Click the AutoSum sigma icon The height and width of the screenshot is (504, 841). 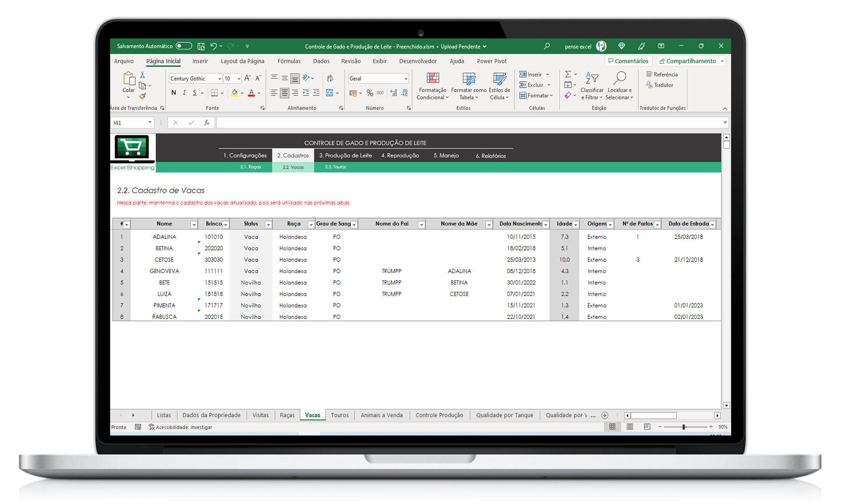pyautogui.click(x=568, y=74)
